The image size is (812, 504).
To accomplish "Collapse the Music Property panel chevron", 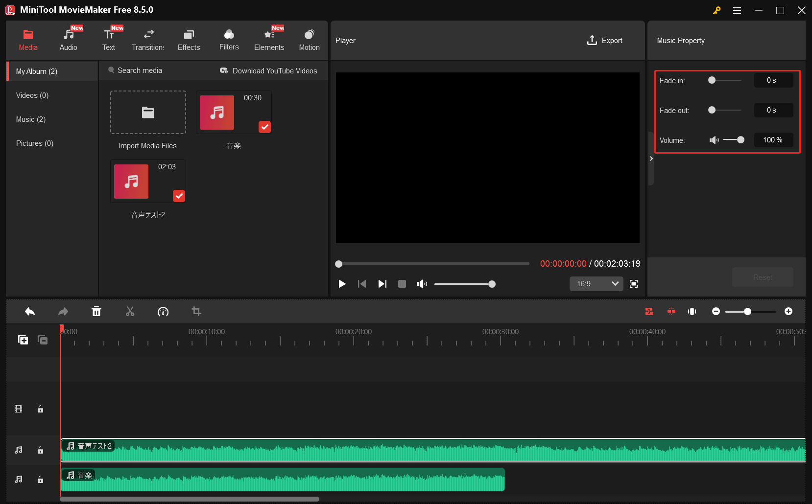I will pos(651,158).
